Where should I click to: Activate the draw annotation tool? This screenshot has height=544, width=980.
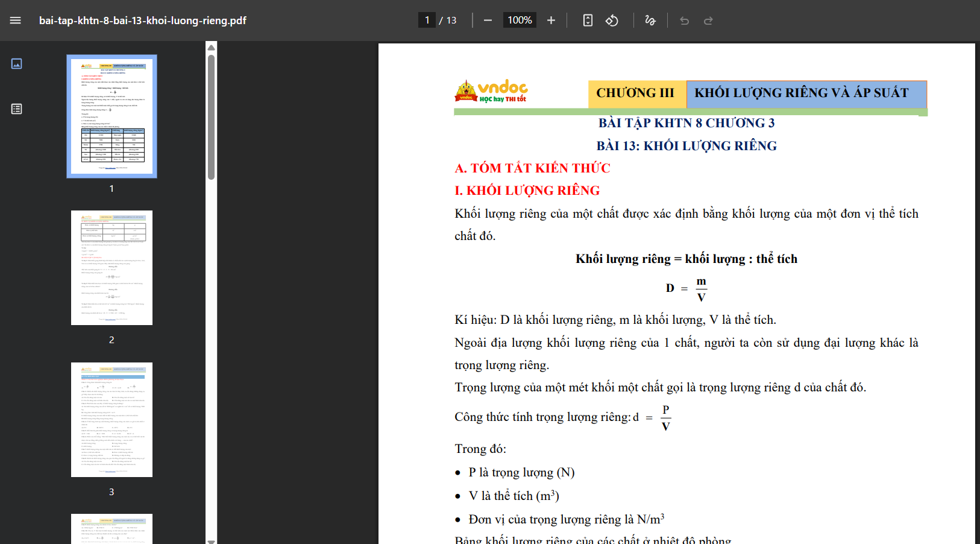tap(650, 21)
